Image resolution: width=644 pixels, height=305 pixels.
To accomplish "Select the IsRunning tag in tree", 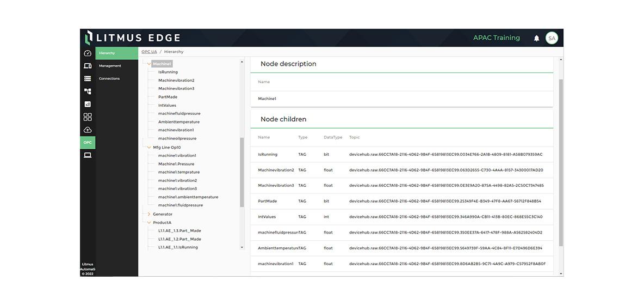I will pyautogui.click(x=168, y=72).
